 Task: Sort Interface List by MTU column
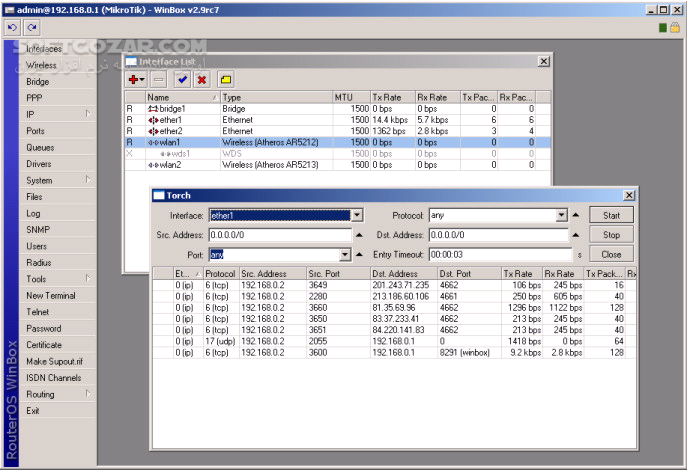tap(352, 97)
